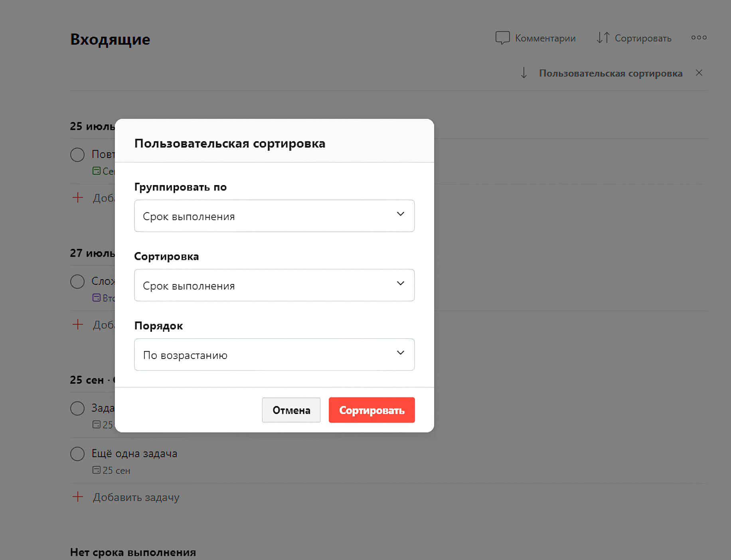Viewport: 731px width, 560px height.
Task: Tick the first task circle under 25 сен
Action: click(x=77, y=408)
